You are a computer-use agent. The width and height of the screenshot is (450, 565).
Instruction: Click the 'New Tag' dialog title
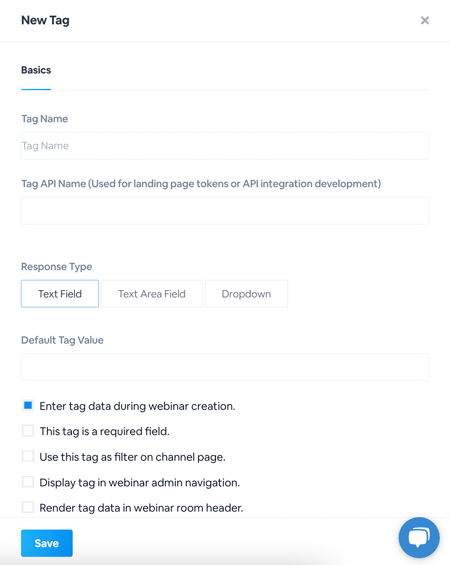pos(45,21)
